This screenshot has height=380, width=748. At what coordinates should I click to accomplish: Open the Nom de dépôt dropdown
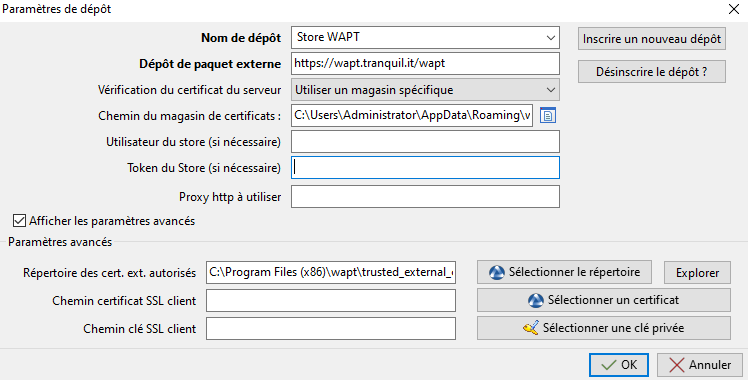click(551, 38)
